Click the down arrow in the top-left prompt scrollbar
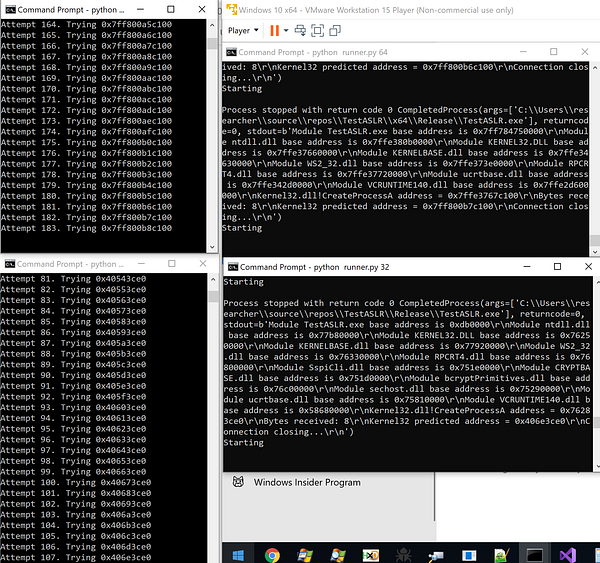 click(x=212, y=247)
